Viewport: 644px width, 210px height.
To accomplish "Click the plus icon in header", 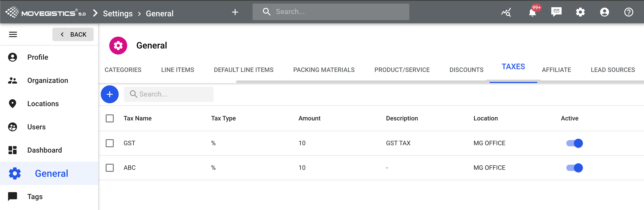I will tap(235, 12).
